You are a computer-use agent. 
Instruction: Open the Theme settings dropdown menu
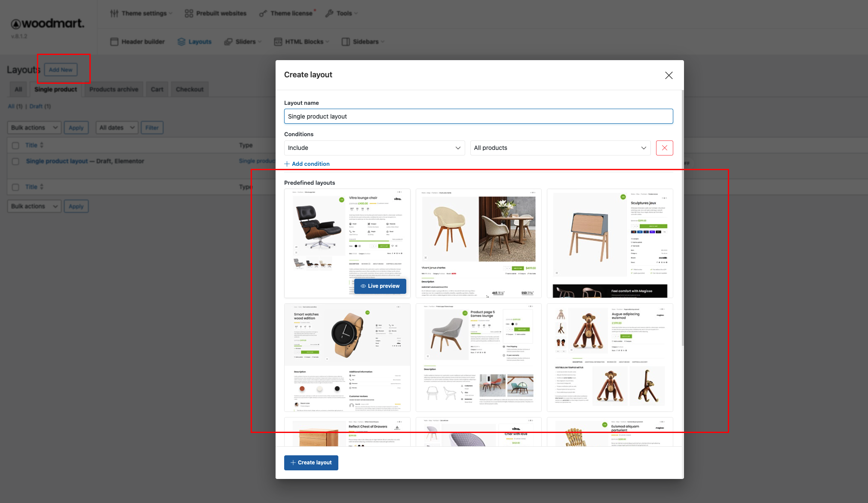coord(141,13)
